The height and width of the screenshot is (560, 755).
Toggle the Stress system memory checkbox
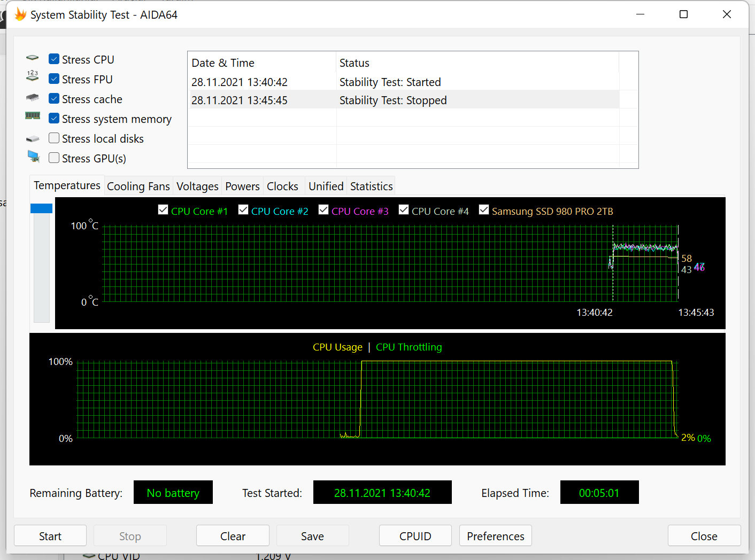[x=54, y=118]
